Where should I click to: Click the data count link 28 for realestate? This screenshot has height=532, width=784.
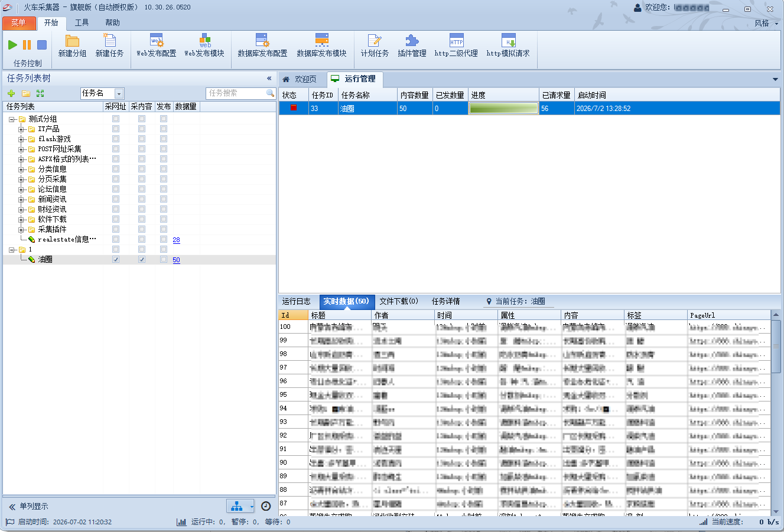coord(176,240)
